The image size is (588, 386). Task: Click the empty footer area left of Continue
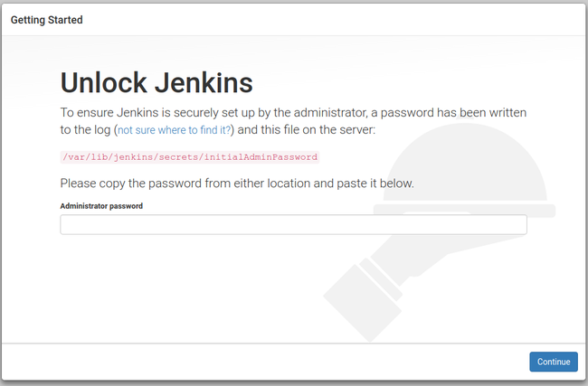[x=271, y=362]
